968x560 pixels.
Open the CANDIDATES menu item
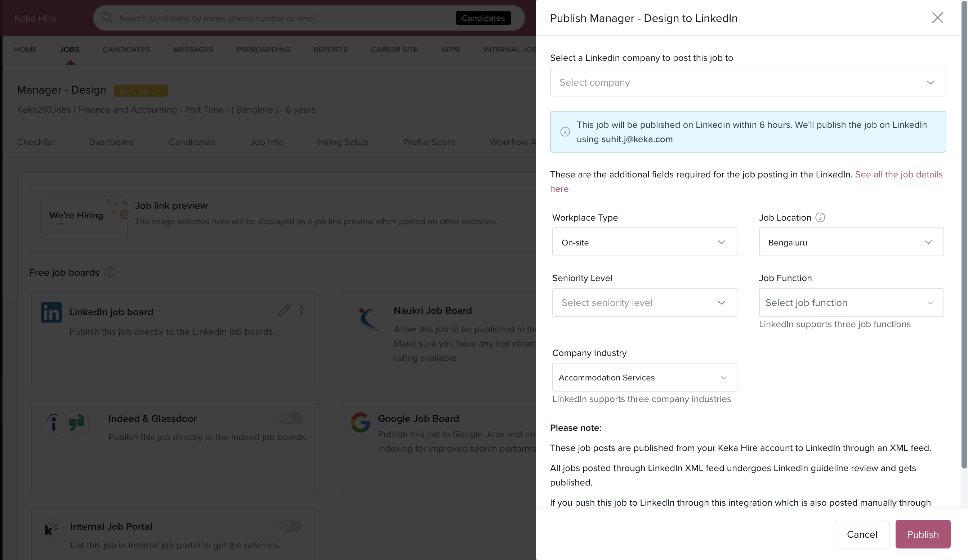click(126, 50)
